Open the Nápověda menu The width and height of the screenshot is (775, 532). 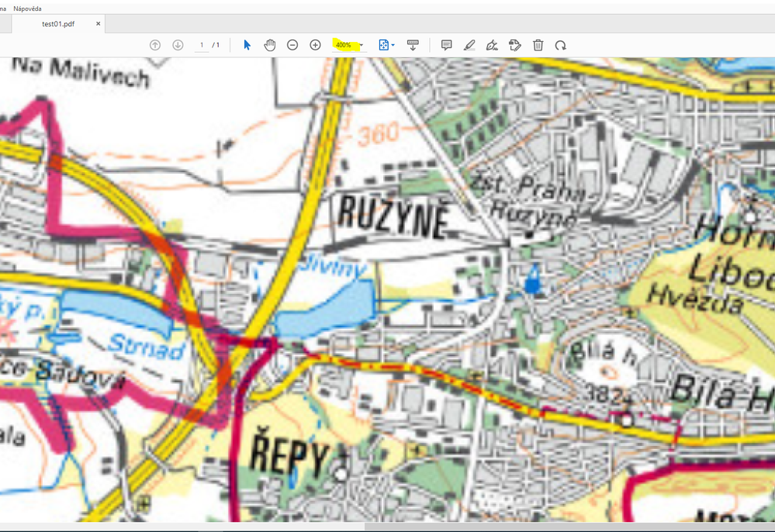[27, 9]
